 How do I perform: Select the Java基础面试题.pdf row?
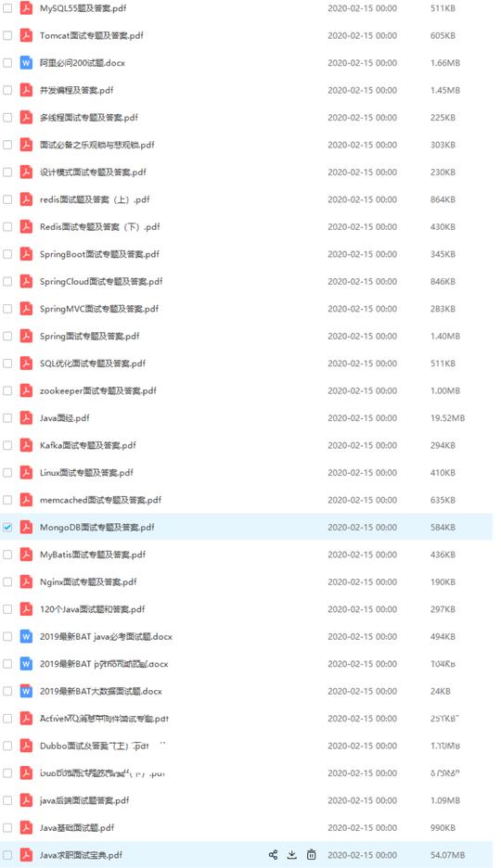247,827
